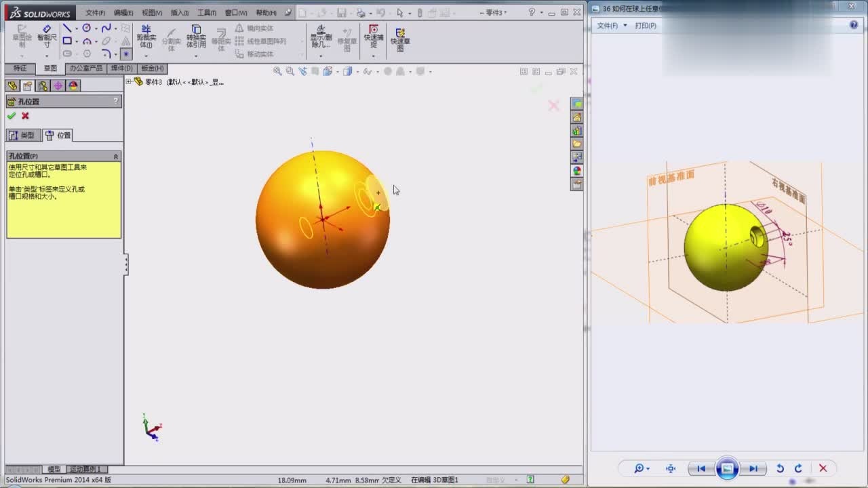Open the PropertyManager tab icon
Image resolution: width=868 pixels, height=488 pixels.
tap(27, 86)
